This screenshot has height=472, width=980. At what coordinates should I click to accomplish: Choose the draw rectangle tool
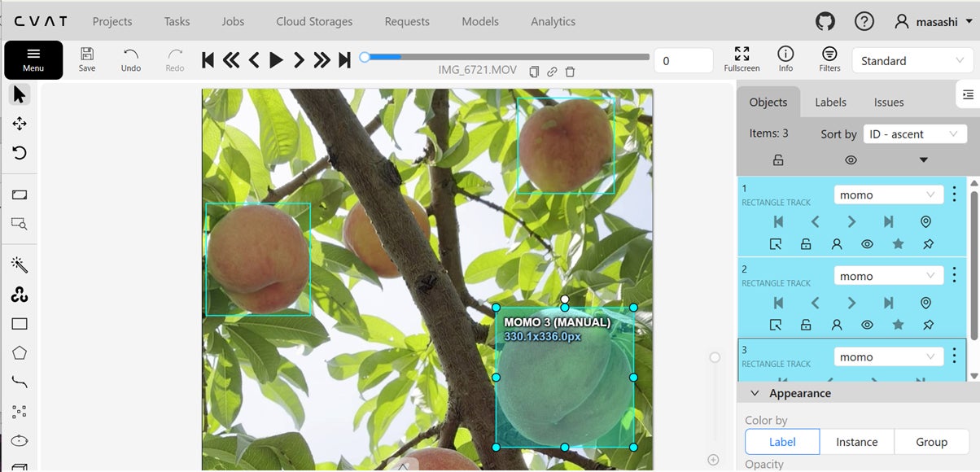[20, 324]
